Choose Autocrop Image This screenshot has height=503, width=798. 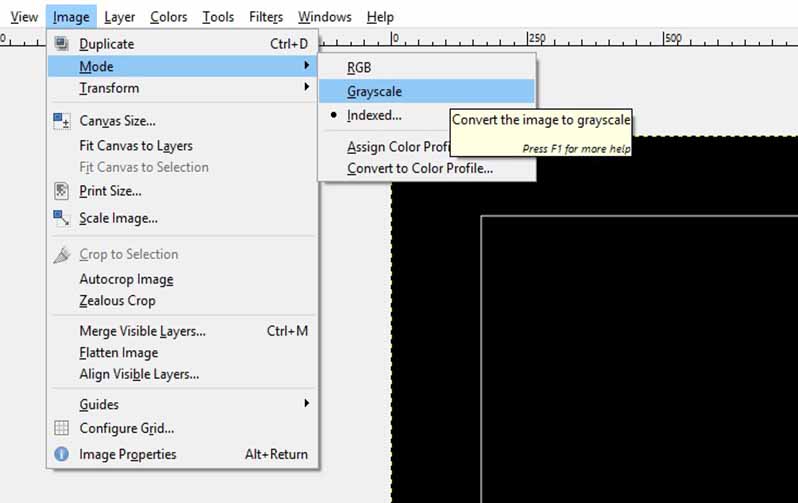point(182,279)
